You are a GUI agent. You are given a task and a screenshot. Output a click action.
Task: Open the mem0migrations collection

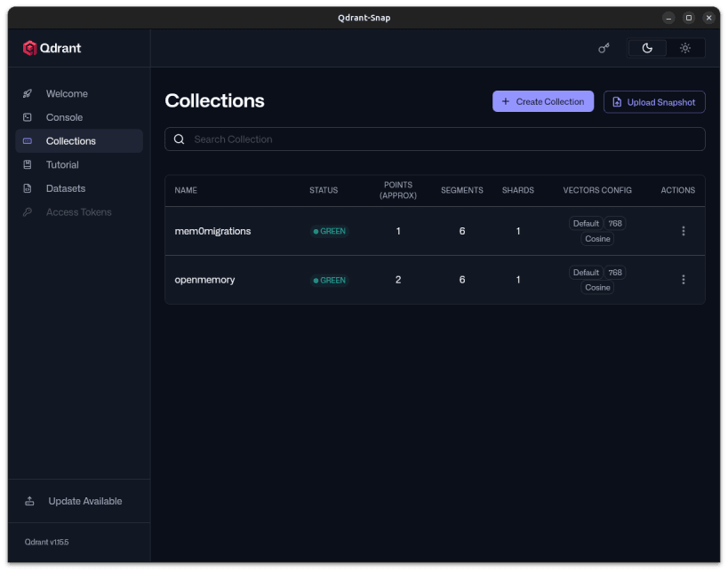tap(212, 231)
